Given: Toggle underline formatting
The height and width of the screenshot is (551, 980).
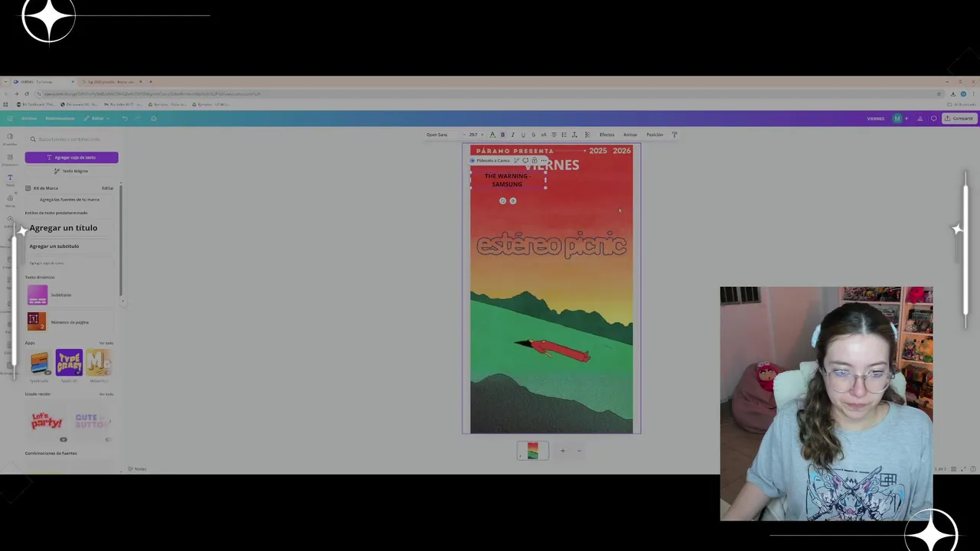Looking at the screenshot, I should 523,135.
